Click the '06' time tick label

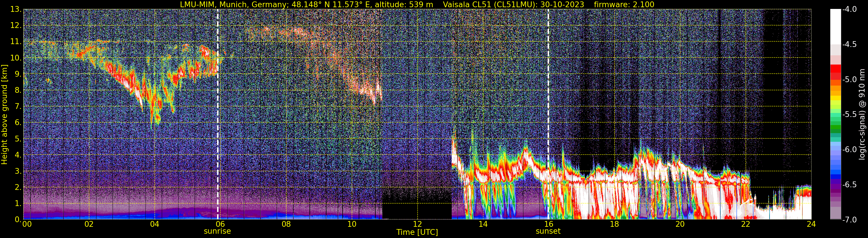click(x=220, y=224)
